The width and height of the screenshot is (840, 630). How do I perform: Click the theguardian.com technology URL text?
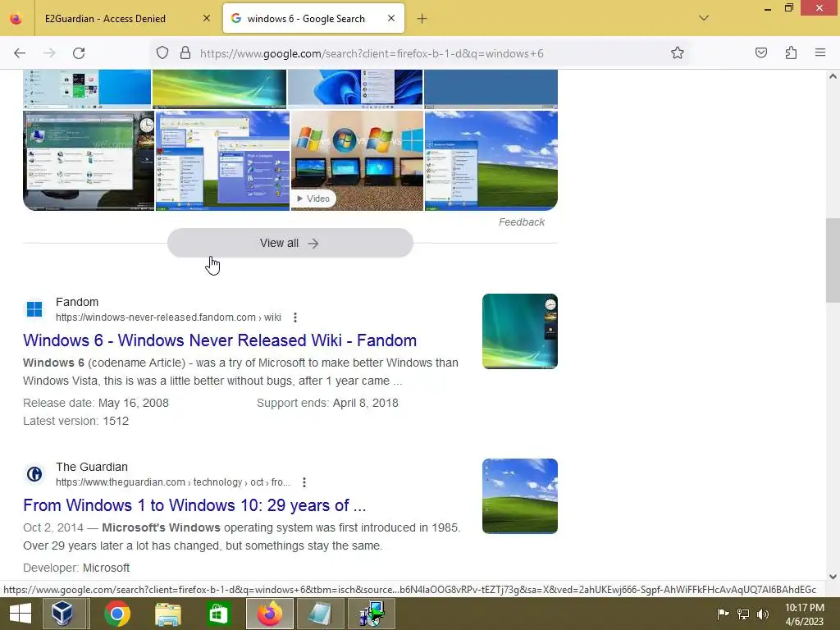(173, 482)
